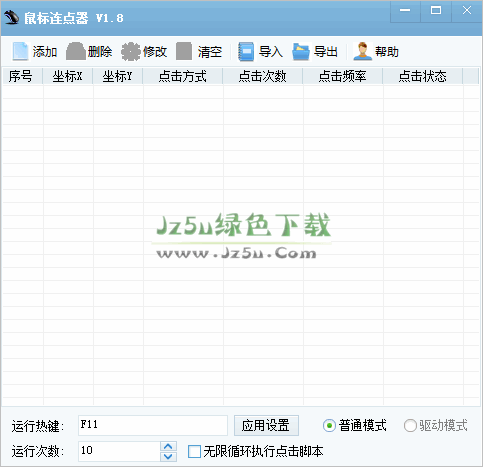Enable 无限循环执行点击脚本 checkbox
Screen dimensions: 483x467
pos(194,452)
